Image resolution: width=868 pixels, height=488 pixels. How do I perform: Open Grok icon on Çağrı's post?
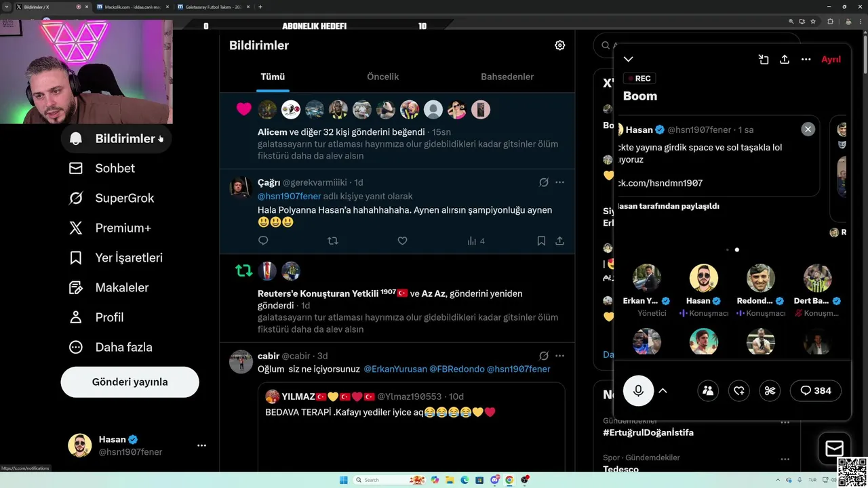tap(543, 182)
